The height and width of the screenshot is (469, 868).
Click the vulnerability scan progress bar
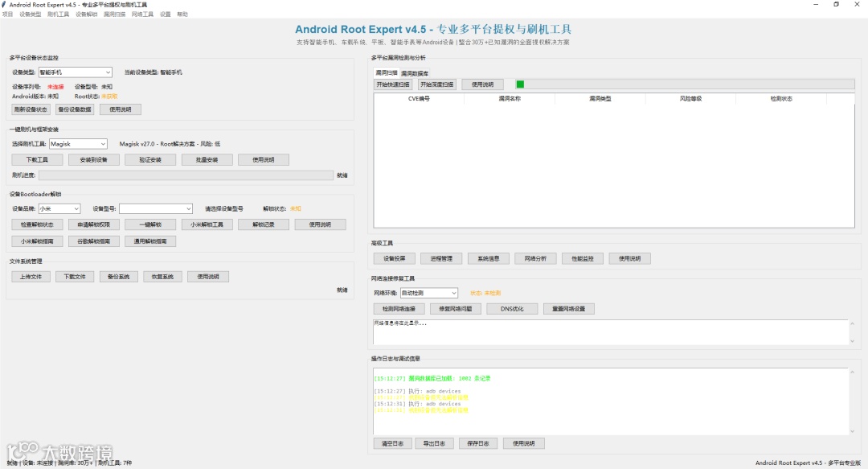[685, 84]
